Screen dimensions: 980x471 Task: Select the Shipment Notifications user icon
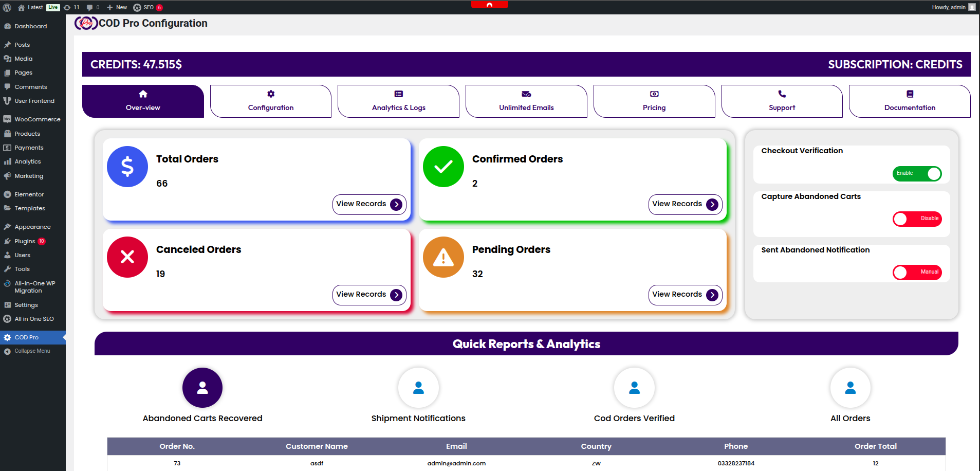pyautogui.click(x=418, y=388)
